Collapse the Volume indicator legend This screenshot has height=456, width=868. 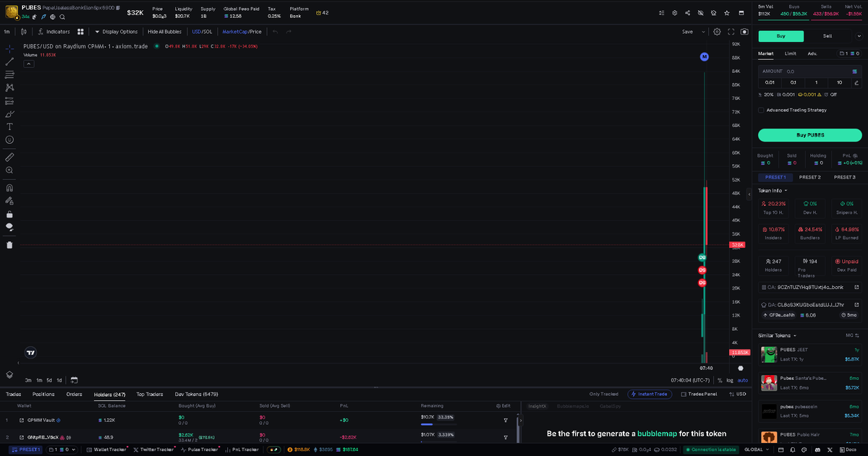click(29, 64)
